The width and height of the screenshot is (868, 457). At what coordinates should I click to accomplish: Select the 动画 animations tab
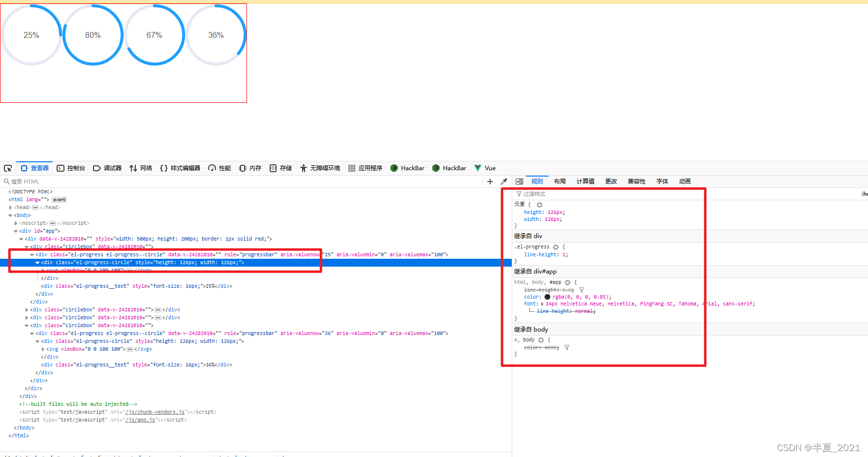pos(685,182)
